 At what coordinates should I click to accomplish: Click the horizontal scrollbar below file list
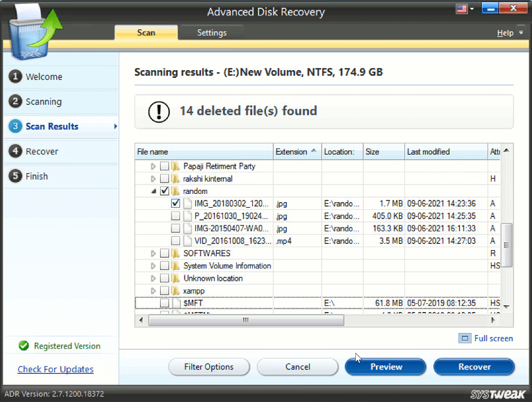[x=246, y=320]
